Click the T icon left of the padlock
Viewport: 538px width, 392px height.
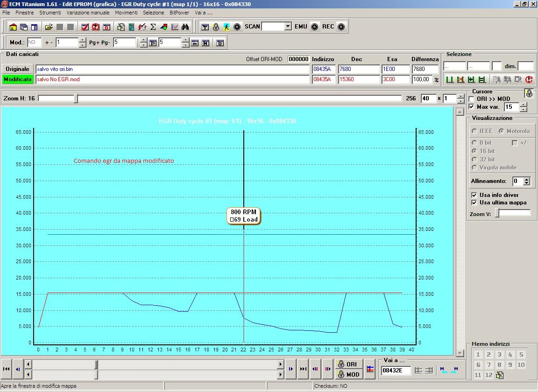tap(205, 27)
